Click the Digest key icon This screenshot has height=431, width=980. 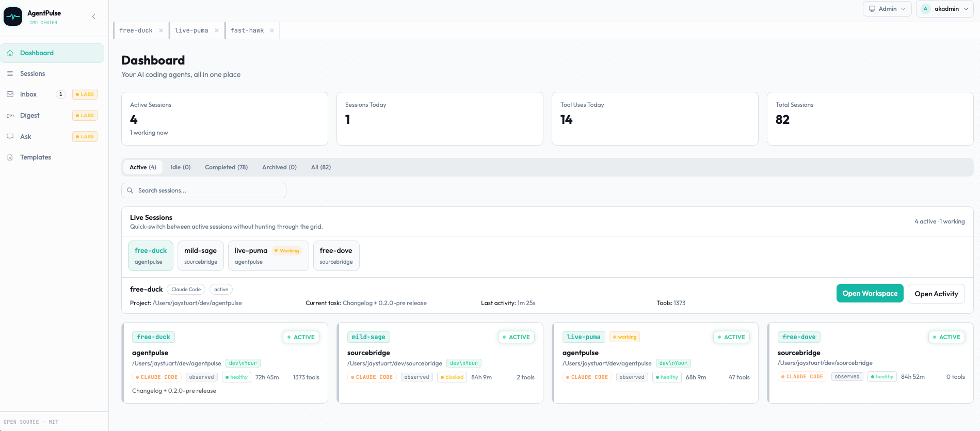pos(10,116)
